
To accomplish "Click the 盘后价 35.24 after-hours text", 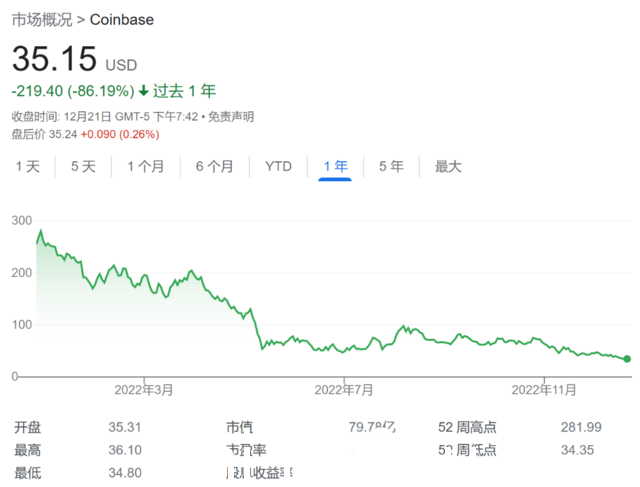I will [44, 134].
